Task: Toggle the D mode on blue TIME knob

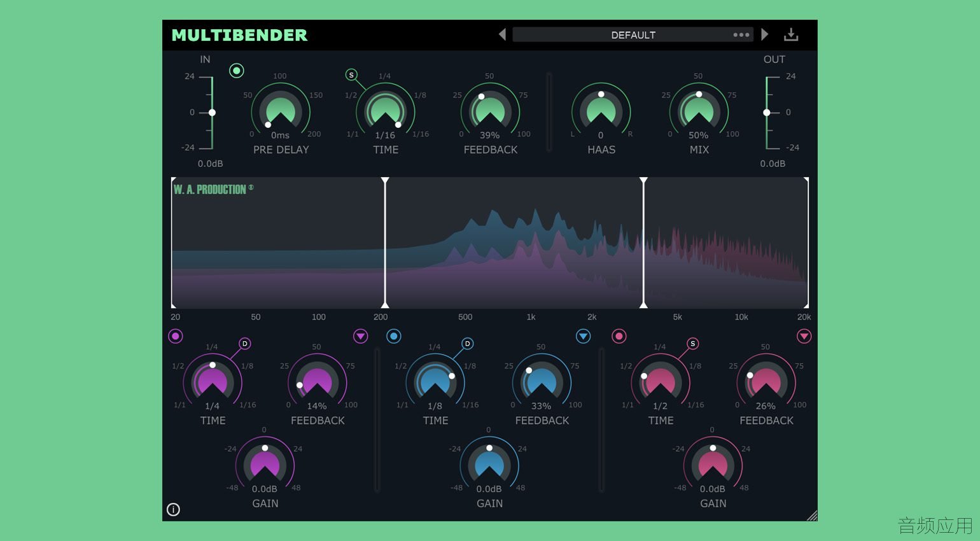Action: click(x=467, y=344)
